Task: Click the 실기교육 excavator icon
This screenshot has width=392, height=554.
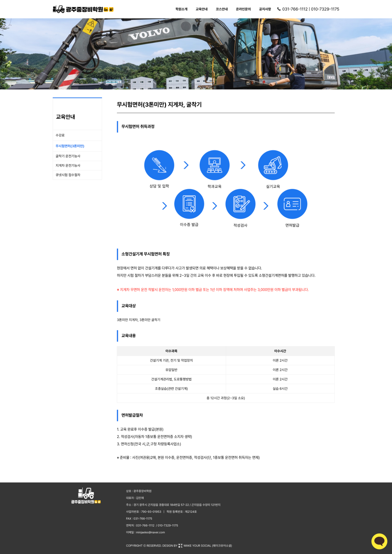Action: (x=273, y=165)
